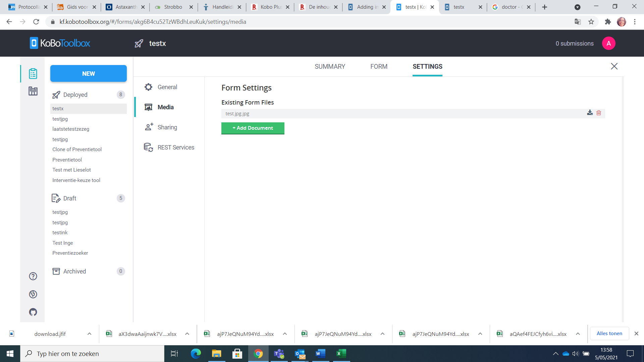Open the Windows Start menu
644x362 pixels.
(10, 354)
